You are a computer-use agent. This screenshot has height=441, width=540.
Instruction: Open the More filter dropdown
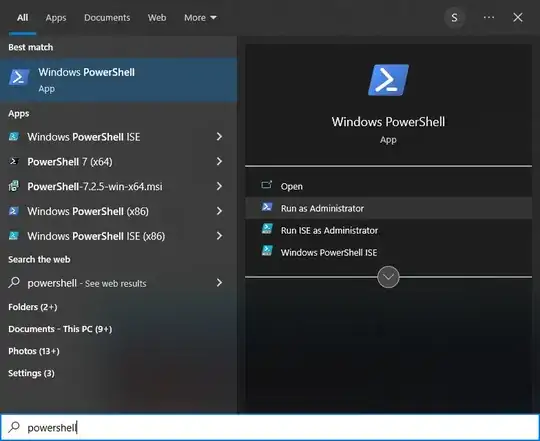[x=200, y=18]
